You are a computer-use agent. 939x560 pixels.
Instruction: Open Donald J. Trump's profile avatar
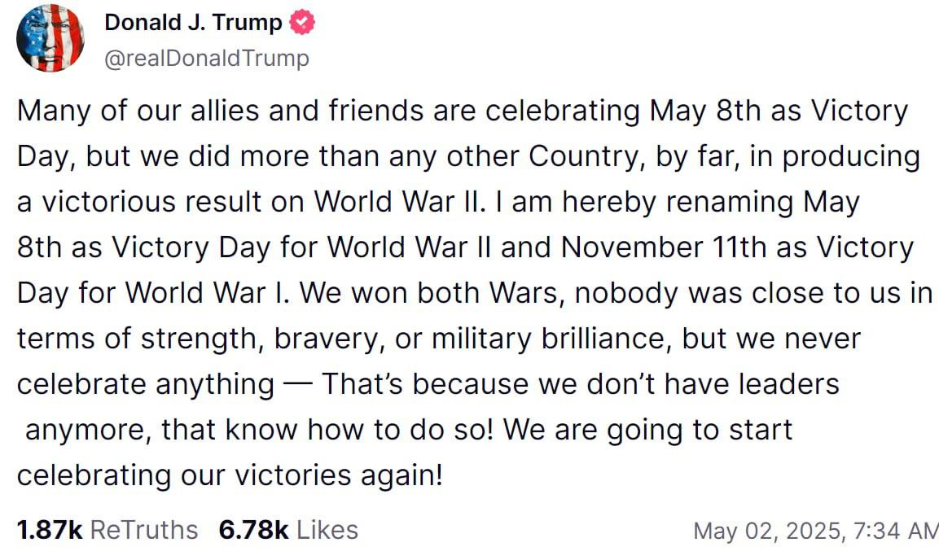pyautogui.click(x=50, y=37)
